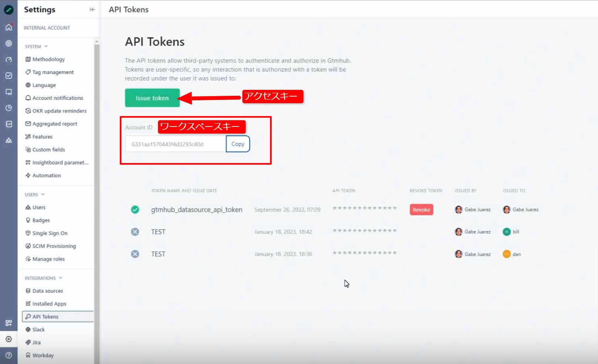This screenshot has width=598, height=364.
Task: Open Workday integration settings
Action: point(40,355)
